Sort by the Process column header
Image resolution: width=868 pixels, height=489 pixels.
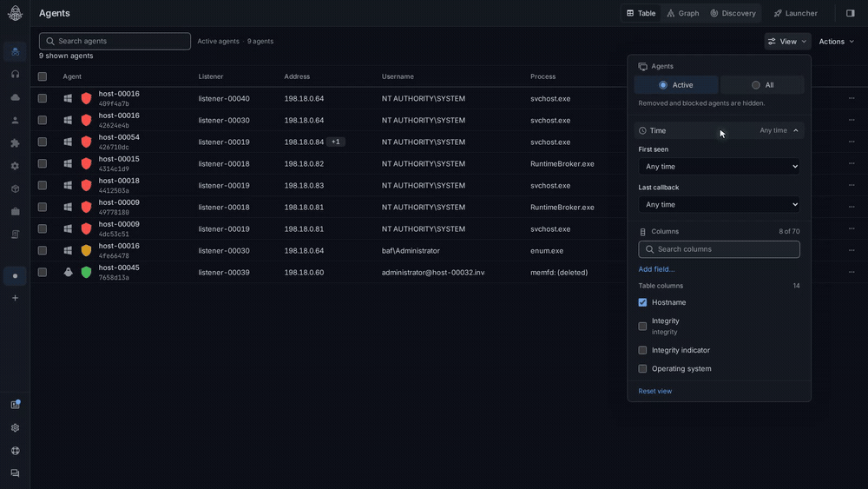[542, 76]
